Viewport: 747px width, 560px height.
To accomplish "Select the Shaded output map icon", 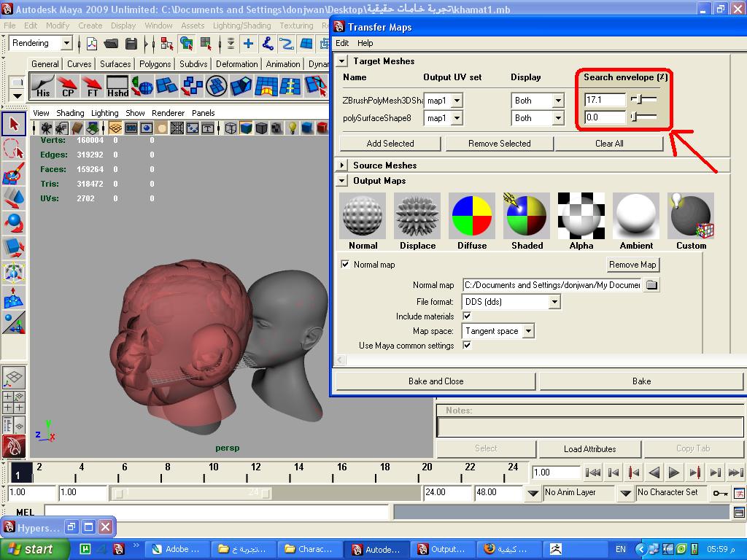I will pyautogui.click(x=527, y=216).
